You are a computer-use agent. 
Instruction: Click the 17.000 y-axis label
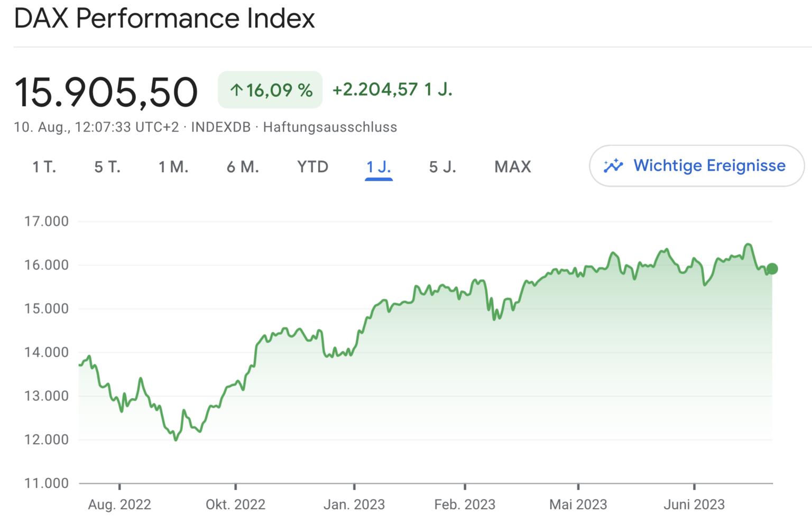[x=47, y=221]
